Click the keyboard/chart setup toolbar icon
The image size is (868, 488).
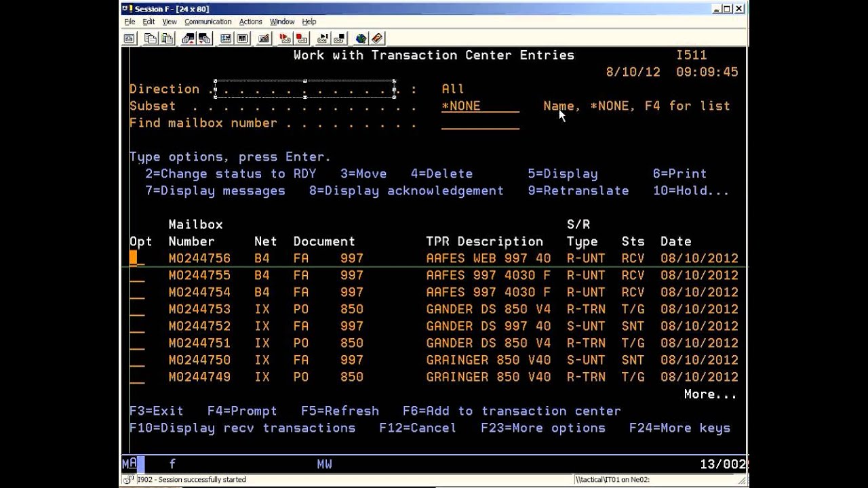point(263,39)
